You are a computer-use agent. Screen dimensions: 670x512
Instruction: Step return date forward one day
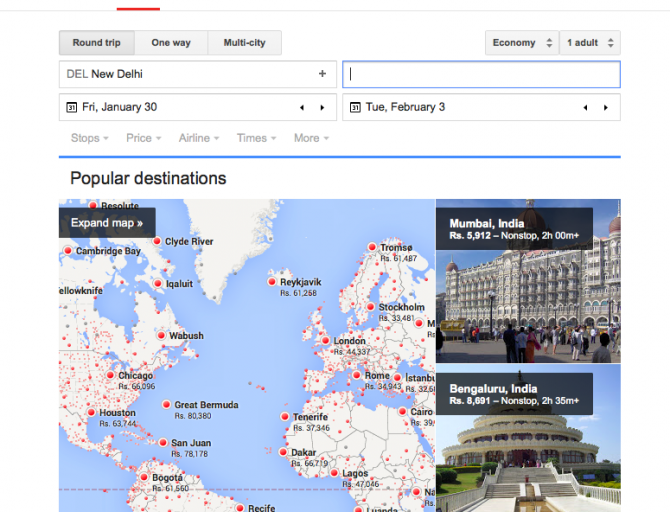pyautogui.click(x=606, y=107)
